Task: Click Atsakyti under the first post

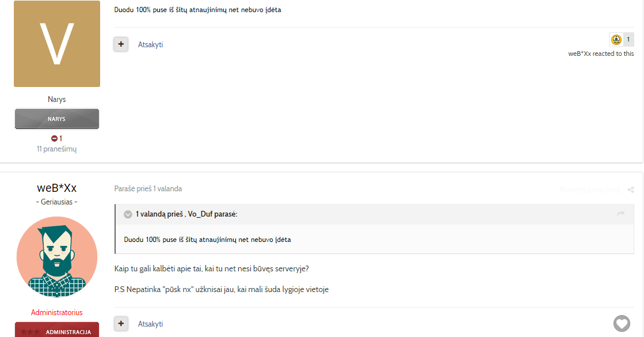Action: coord(150,45)
